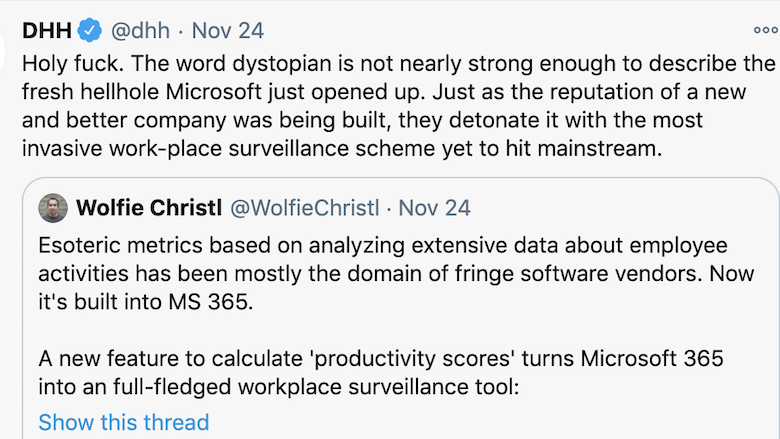The width and height of the screenshot is (780, 439).
Task: Open the quoted tweet's Nov 24 timestamp
Action: click(434, 208)
